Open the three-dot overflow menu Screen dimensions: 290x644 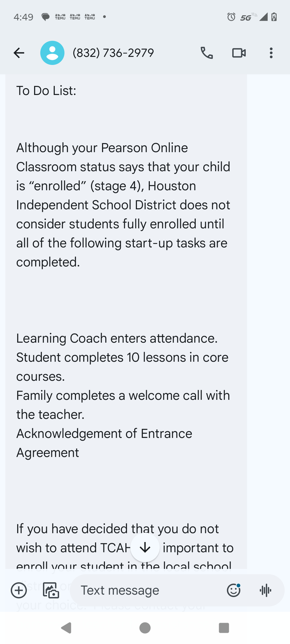click(271, 53)
